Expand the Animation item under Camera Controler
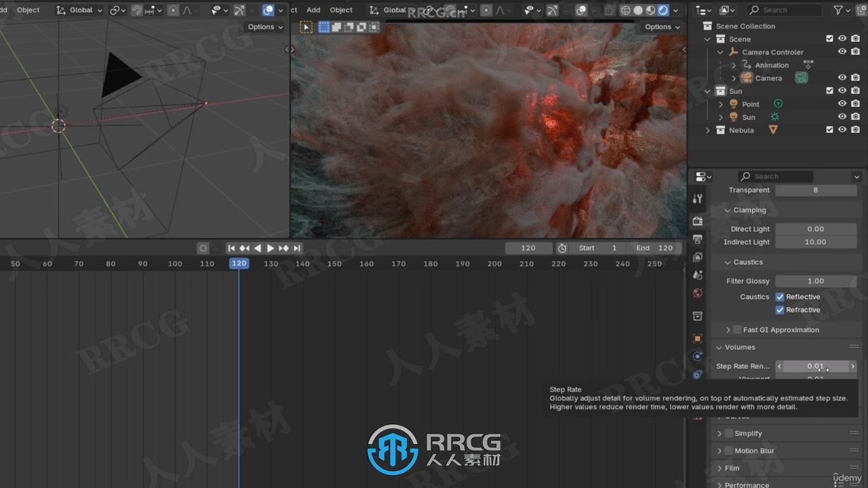This screenshot has width=868, height=488. coord(734,65)
